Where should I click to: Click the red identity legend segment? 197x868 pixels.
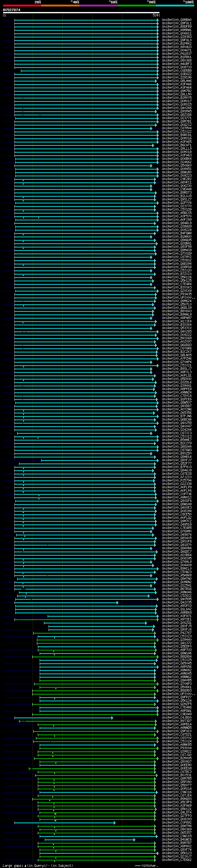(22, 6)
